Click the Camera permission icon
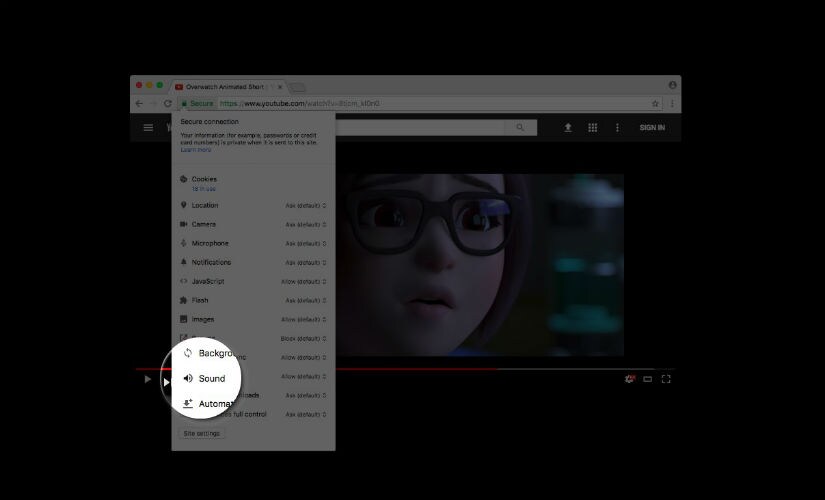 [184, 224]
